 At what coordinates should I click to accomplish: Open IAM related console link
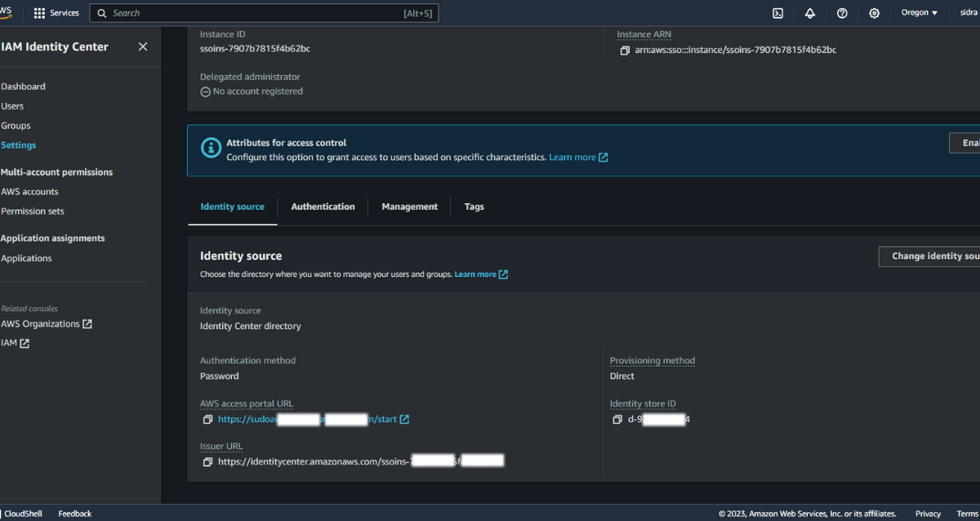(15, 344)
